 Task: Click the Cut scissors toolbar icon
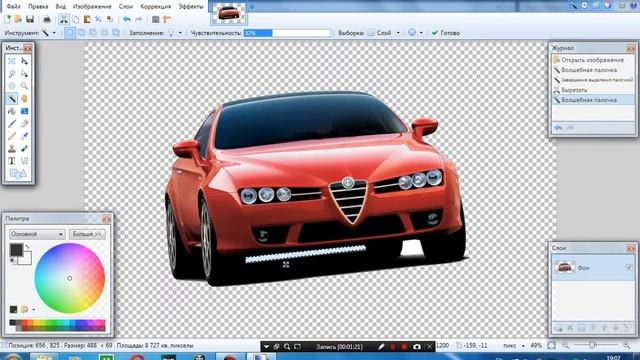64,19
